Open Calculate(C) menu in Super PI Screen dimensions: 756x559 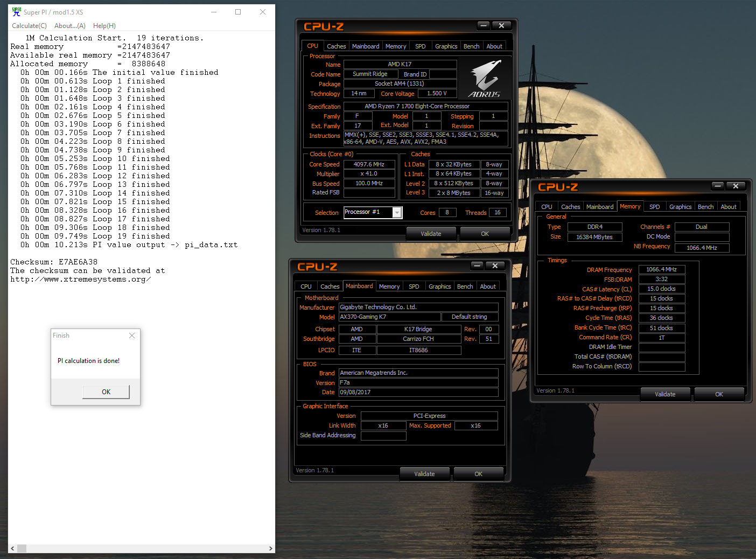point(29,26)
